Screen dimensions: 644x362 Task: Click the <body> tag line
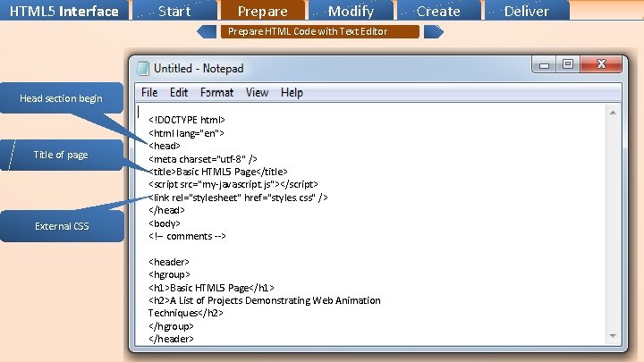[x=165, y=223]
